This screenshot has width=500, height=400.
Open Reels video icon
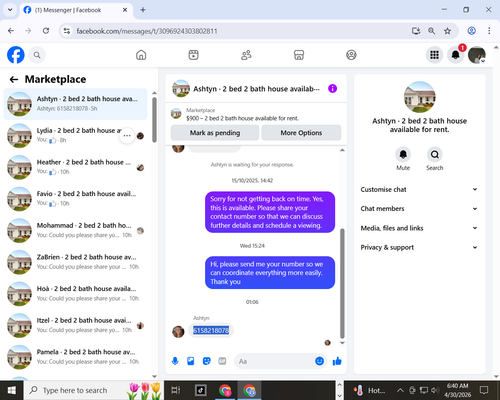coord(193,55)
